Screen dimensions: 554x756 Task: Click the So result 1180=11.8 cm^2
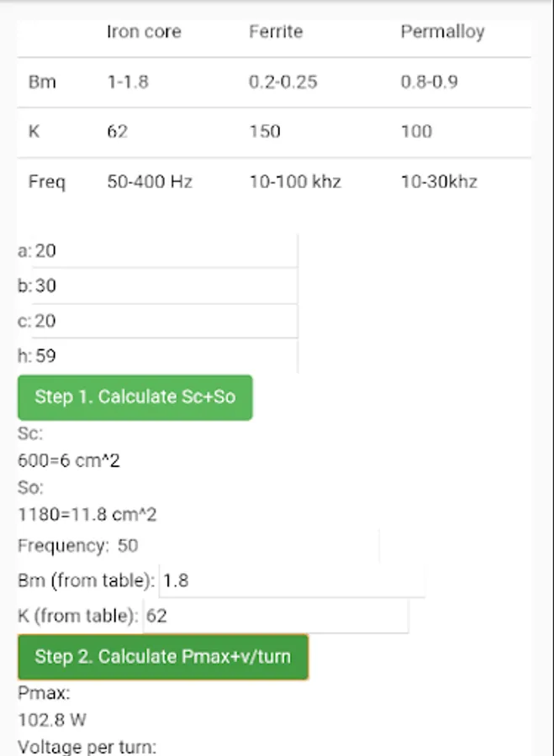pyautogui.click(x=87, y=514)
